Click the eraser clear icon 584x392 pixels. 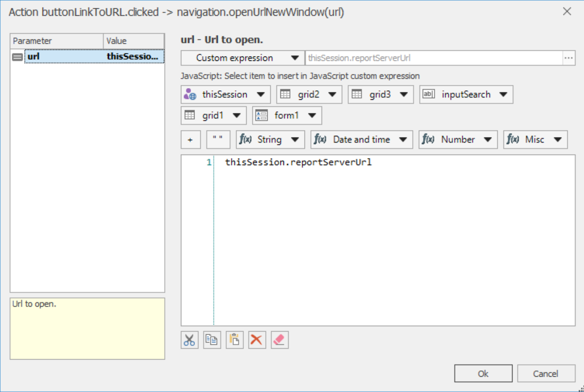click(x=280, y=340)
